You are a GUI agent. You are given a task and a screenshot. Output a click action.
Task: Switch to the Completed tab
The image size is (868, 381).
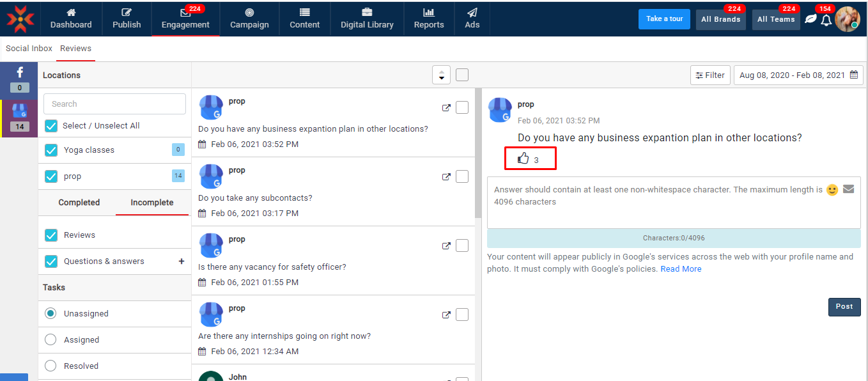coord(79,203)
